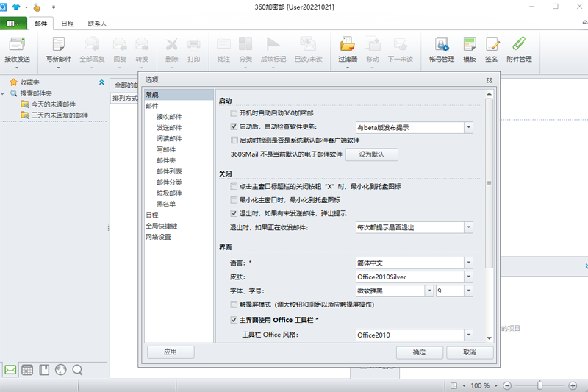Click the zoom slider handle
Screen dimensions: 588x392
point(539,385)
